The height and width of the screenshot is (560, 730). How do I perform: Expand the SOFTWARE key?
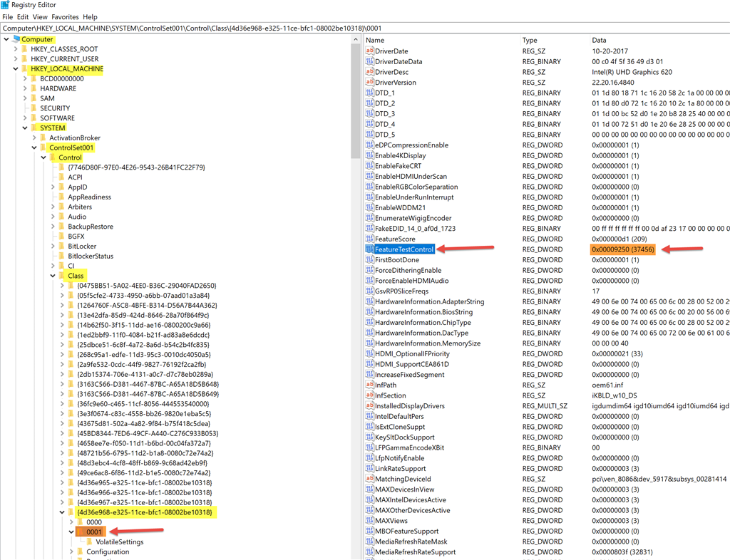[x=25, y=118]
